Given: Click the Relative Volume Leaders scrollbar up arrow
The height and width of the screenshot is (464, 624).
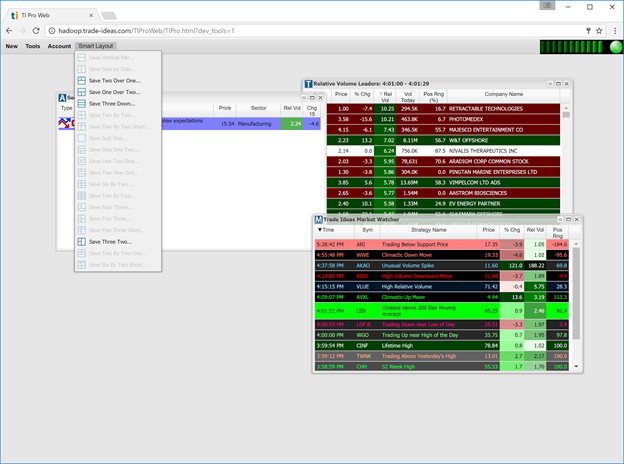Looking at the screenshot, I should tap(566, 108).
